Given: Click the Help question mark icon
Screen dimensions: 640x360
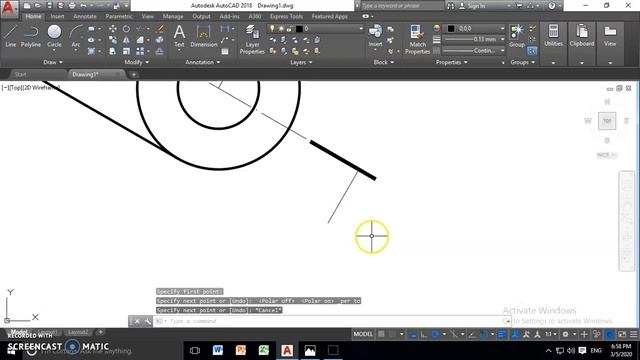Looking at the screenshot, I should coord(551,6).
